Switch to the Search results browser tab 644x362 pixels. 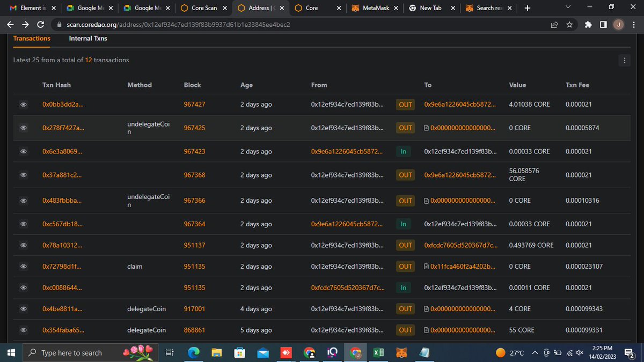(489, 8)
